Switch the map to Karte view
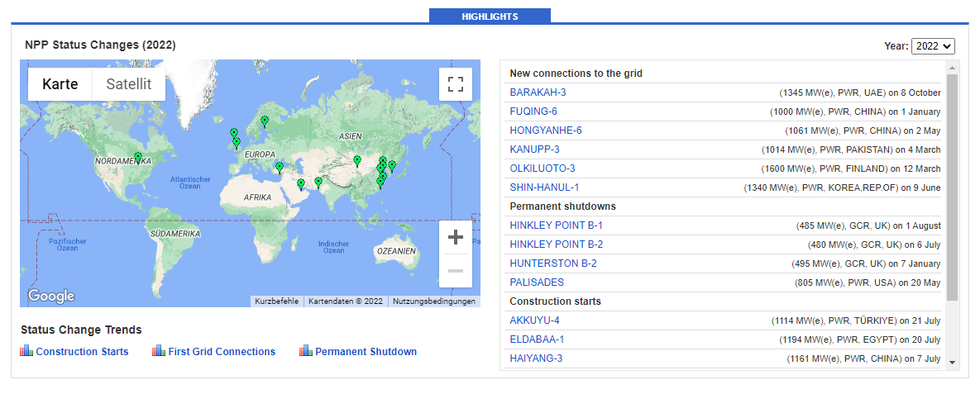The width and height of the screenshot is (980, 394). tap(60, 84)
